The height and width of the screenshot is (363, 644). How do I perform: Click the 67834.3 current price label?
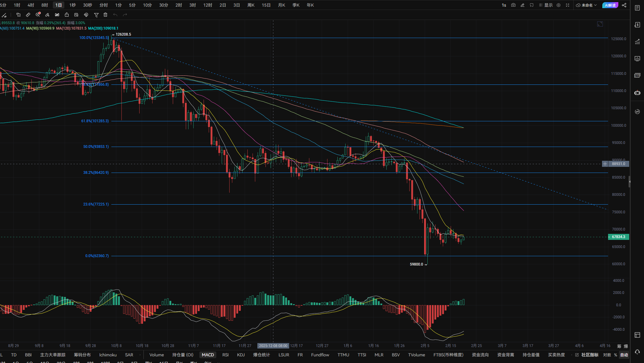point(618,237)
